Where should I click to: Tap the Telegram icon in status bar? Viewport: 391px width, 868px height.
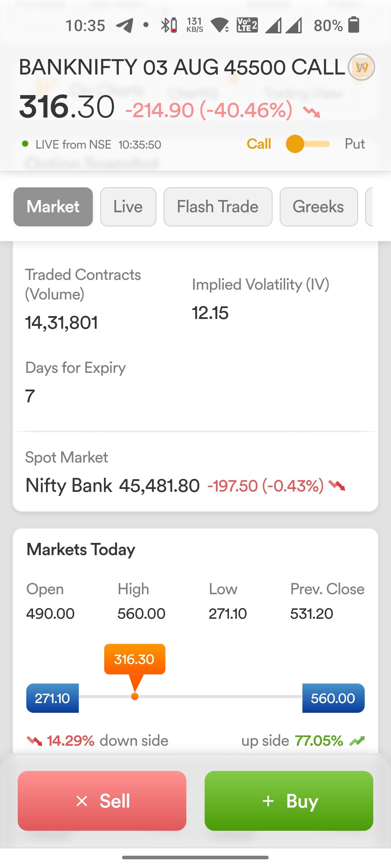124,25
